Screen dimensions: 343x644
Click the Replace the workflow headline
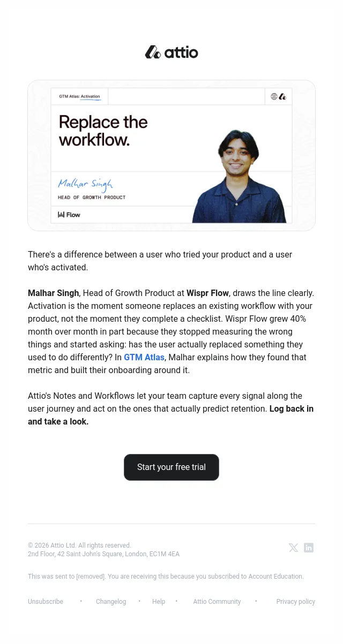pos(103,131)
